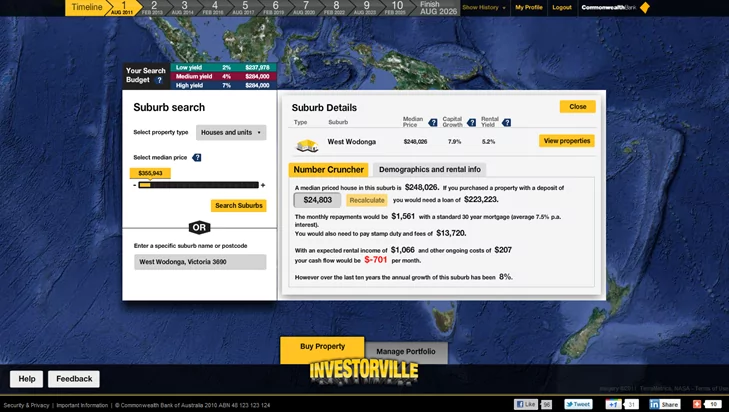This screenshot has height=412, width=729.
Task: Click the $248,026 median price value
Action: (x=415, y=142)
